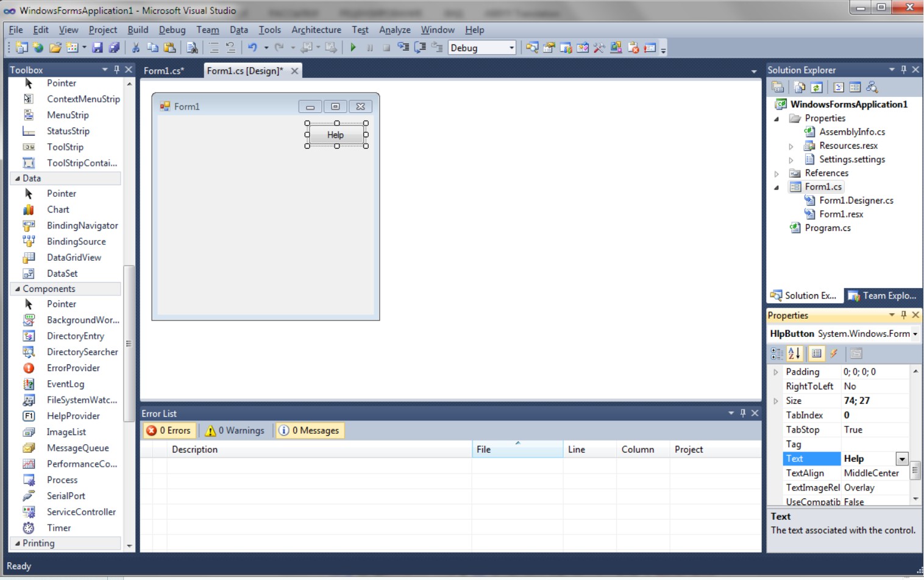Image resolution: width=924 pixels, height=580 pixels.
Task: Open the Text property value dropdown arrow
Action: (x=902, y=459)
